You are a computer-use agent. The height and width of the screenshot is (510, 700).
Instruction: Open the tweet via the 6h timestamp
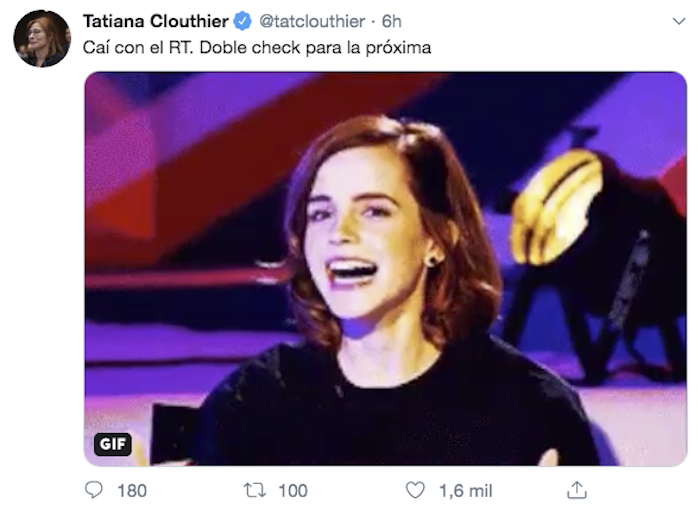pos(392,21)
